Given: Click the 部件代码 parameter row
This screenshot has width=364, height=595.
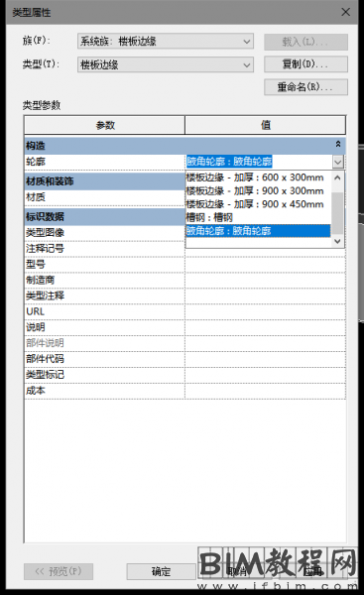Looking at the screenshot, I should [104, 359].
